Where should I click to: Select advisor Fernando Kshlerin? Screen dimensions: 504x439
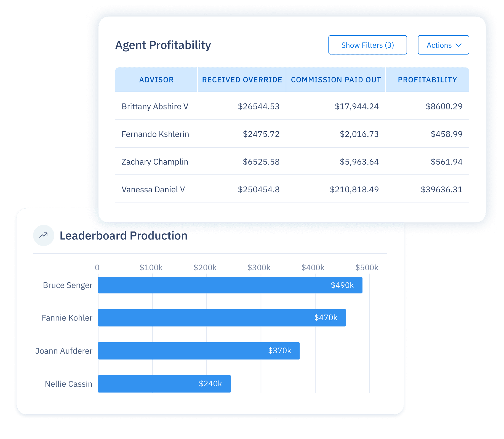point(155,134)
